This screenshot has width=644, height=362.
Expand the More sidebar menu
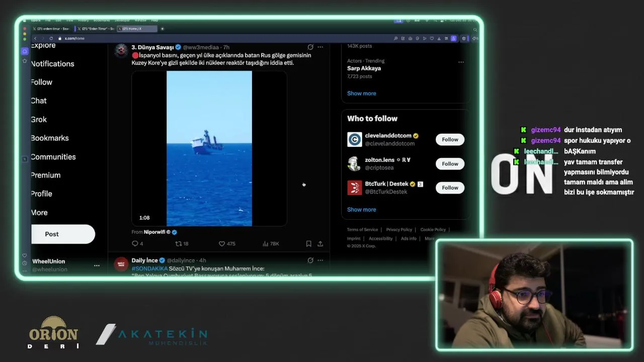click(x=39, y=213)
